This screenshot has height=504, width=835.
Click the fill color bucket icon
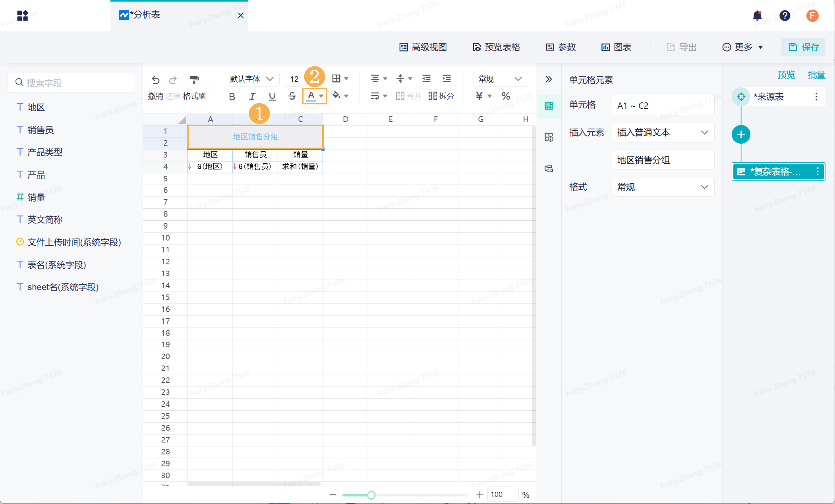pyautogui.click(x=336, y=95)
